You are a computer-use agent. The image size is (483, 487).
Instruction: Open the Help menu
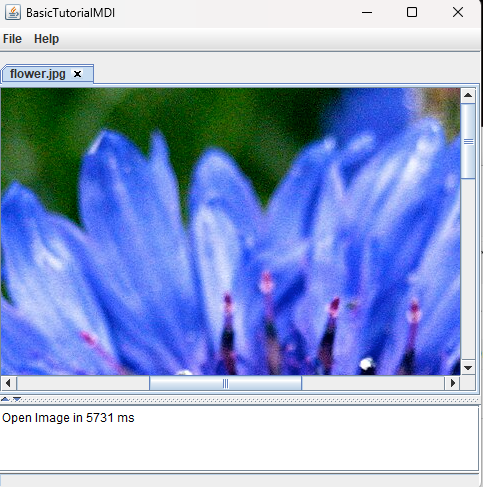[x=46, y=39]
